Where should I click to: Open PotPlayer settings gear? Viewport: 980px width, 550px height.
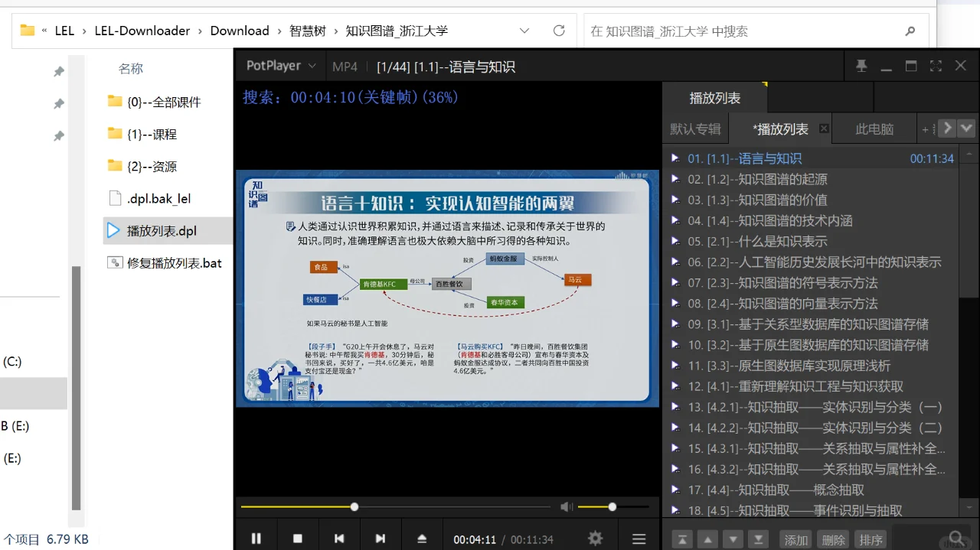[595, 539]
